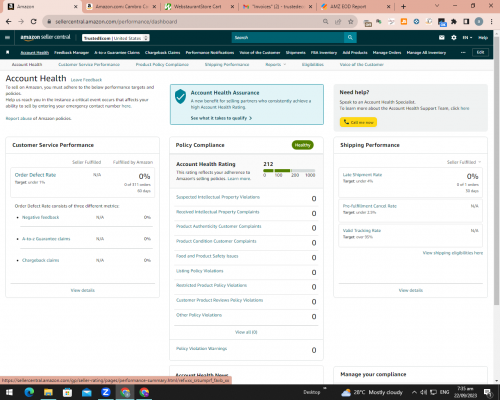Open the Chrome tab search chevron
Viewport: 500px width, 400px height.
(x=437, y=6)
